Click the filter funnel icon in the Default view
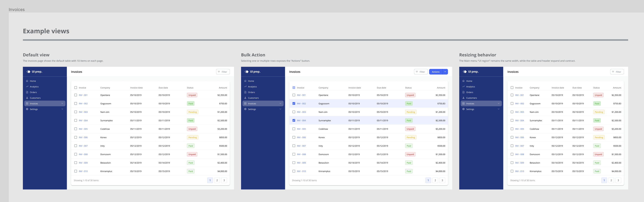 pyautogui.click(x=219, y=72)
